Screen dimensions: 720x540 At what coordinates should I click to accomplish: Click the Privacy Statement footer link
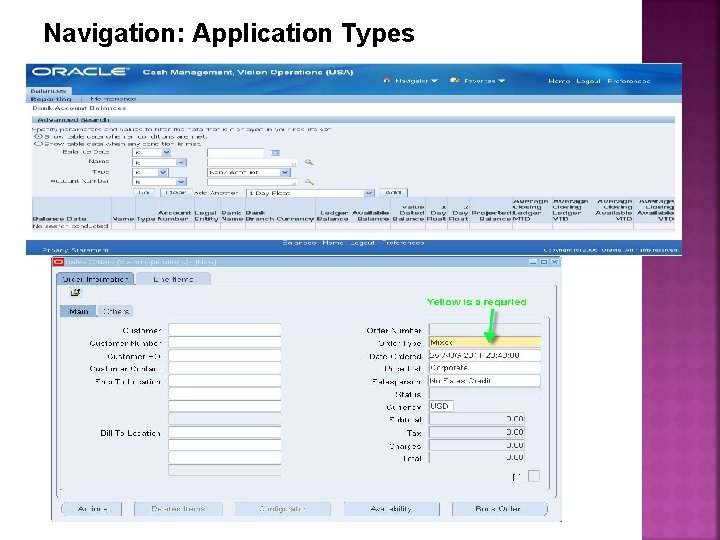pos(76,250)
